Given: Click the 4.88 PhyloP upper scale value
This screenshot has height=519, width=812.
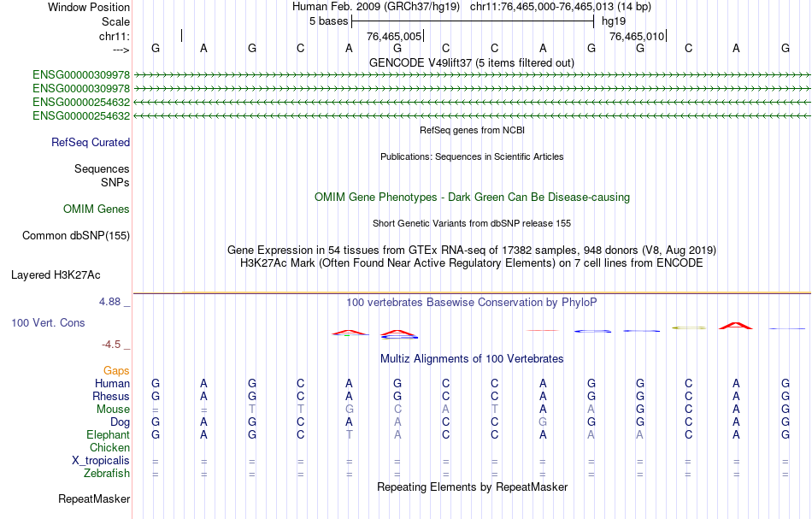Looking at the screenshot, I should pyautogui.click(x=109, y=302).
